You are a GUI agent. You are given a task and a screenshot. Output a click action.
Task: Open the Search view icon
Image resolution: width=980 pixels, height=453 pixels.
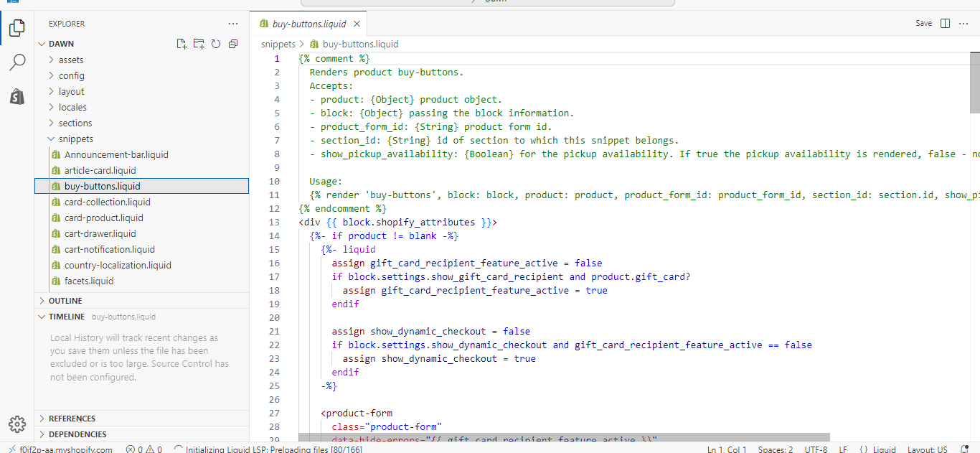click(x=17, y=62)
